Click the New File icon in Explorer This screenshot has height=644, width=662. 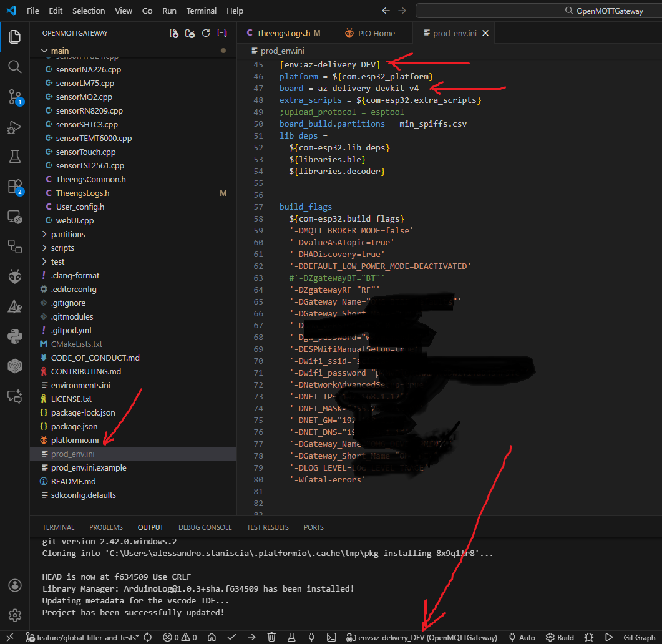[x=175, y=33]
